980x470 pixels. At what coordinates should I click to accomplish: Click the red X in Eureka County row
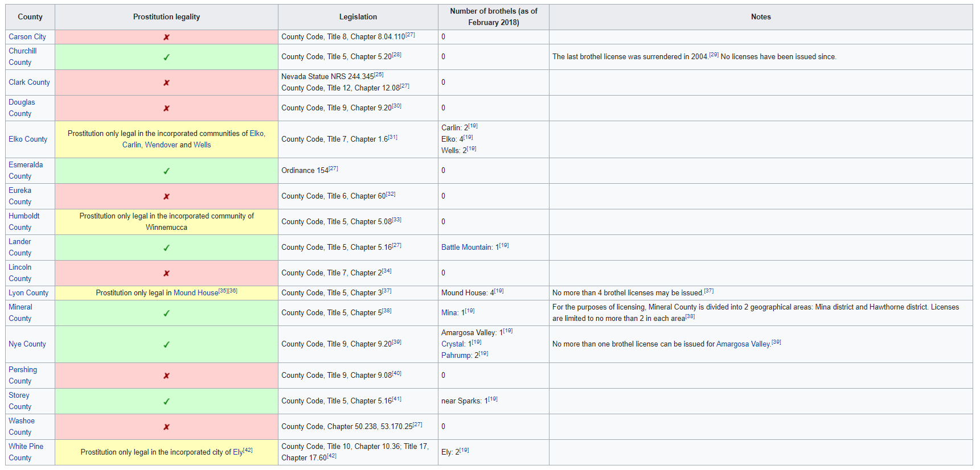click(166, 196)
